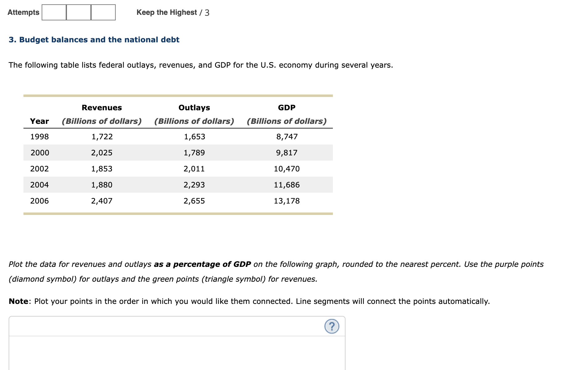Select the Revenues value 1,722 for 1998
The image size is (588, 370).
102,136
